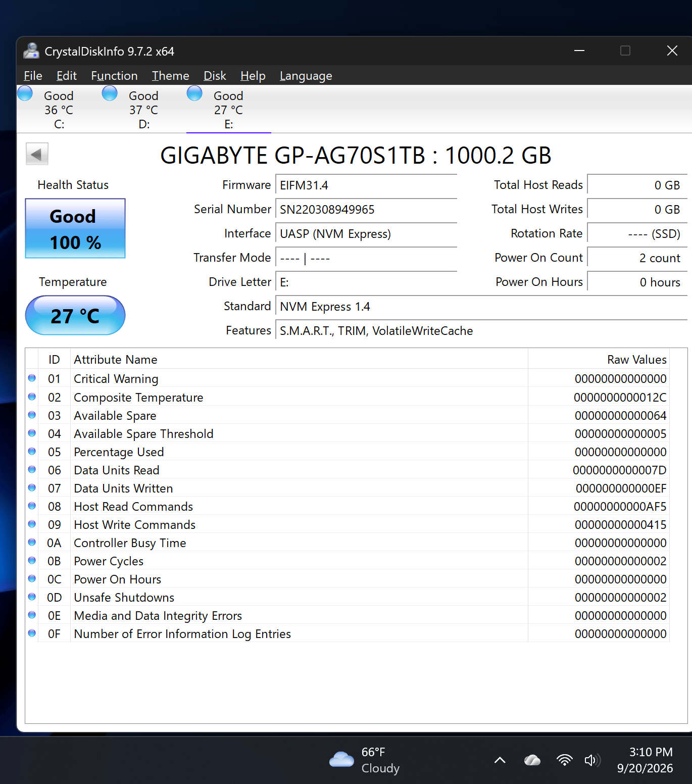Screen dimensions: 692x784
Task: Click the Percentage Used status dot
Action: [32, 451]
